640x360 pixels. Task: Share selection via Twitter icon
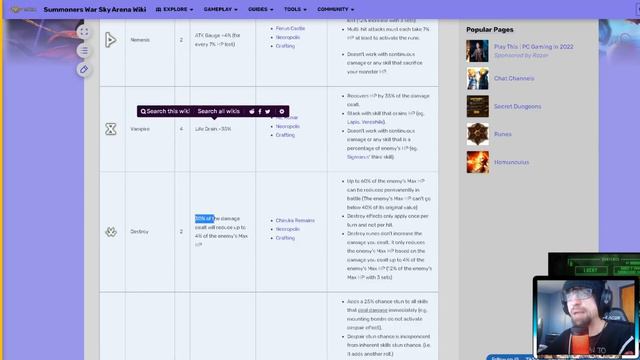click(268, 111)
